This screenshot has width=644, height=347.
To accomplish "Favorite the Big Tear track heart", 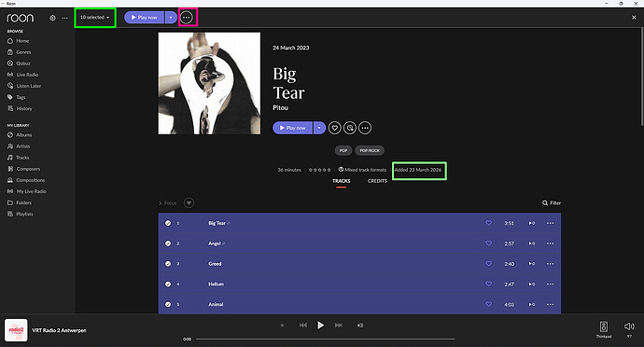I will coord(489,223).
